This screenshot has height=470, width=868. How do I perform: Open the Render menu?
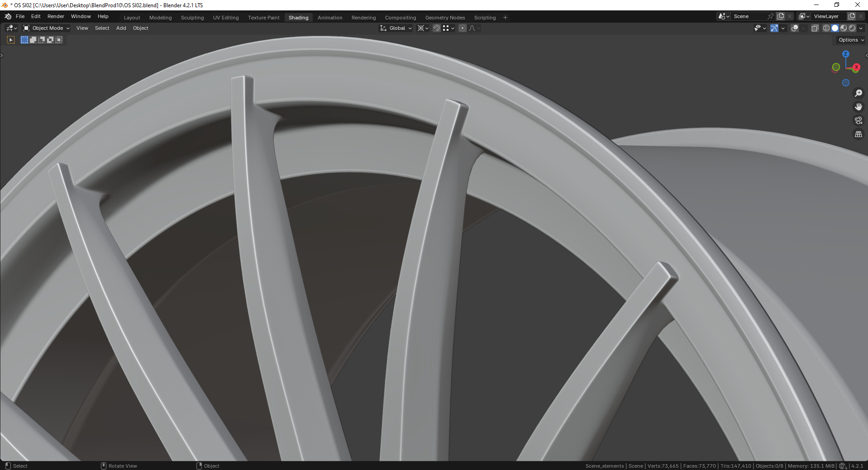click(x=56, y=16)
